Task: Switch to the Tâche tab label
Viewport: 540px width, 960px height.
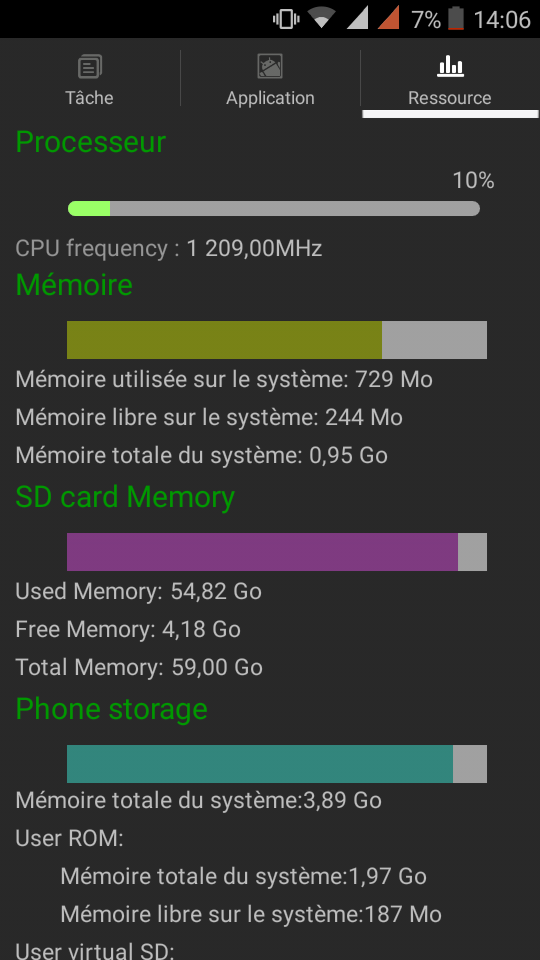Action: [89, 98]
